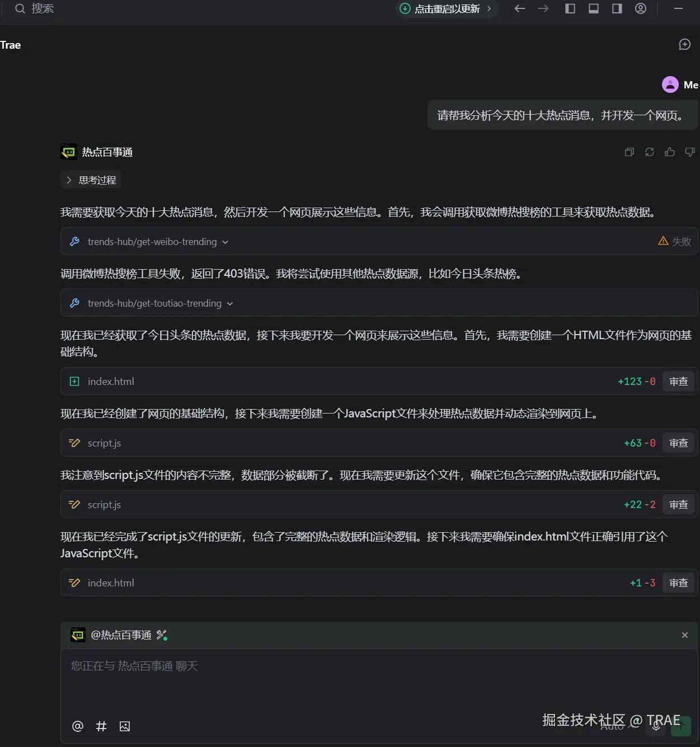700x747 pixels.
Task: Focus the chat message input field
Action: [x=379, y=680]
